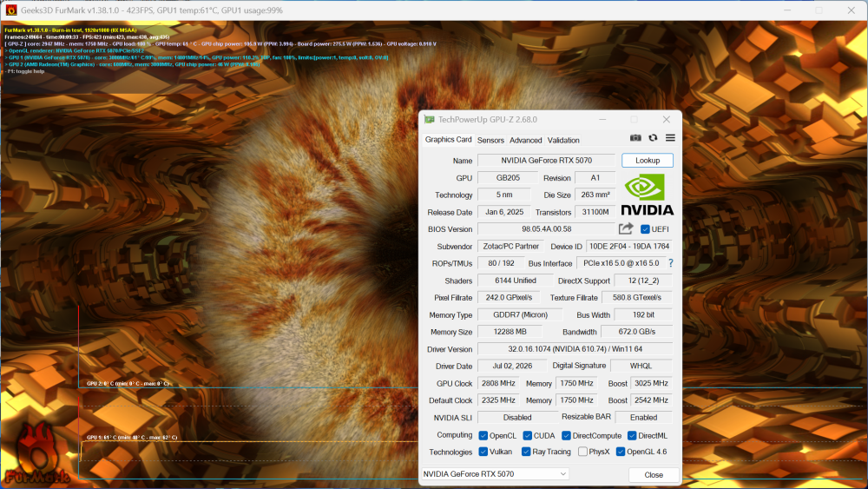Click the Subvendor value Zotac/PC Partner
The width and height of the screenshot is (868, 489).
(510, 247)
